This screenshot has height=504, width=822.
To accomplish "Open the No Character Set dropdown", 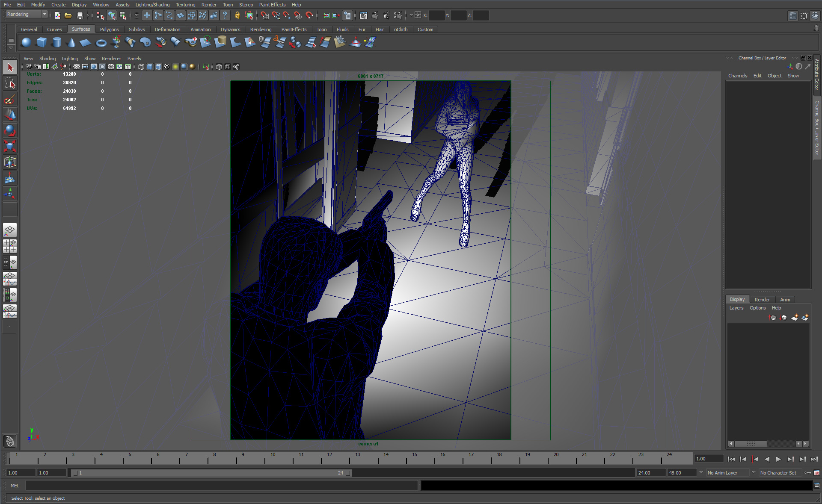I will pos(780,473).
